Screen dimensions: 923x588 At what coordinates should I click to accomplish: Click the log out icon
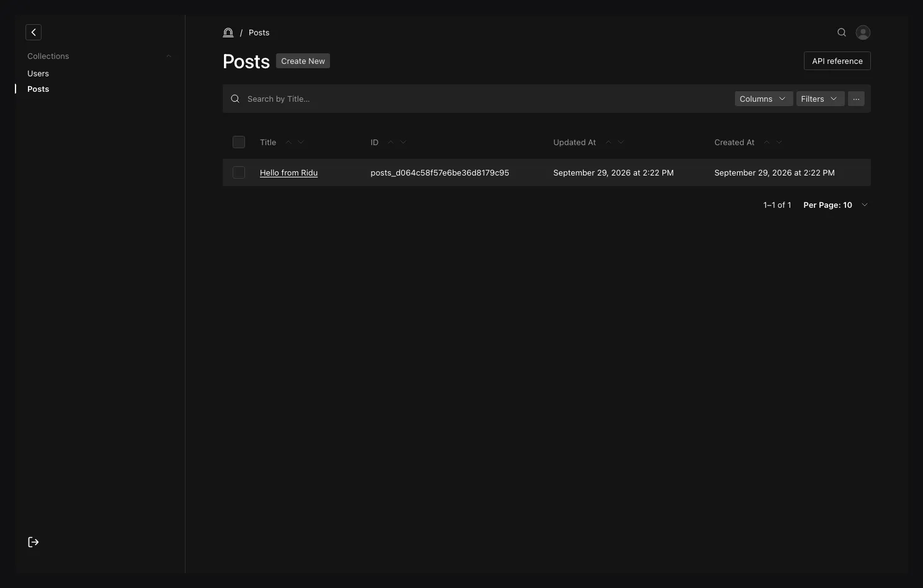click(x=33, y=542)
